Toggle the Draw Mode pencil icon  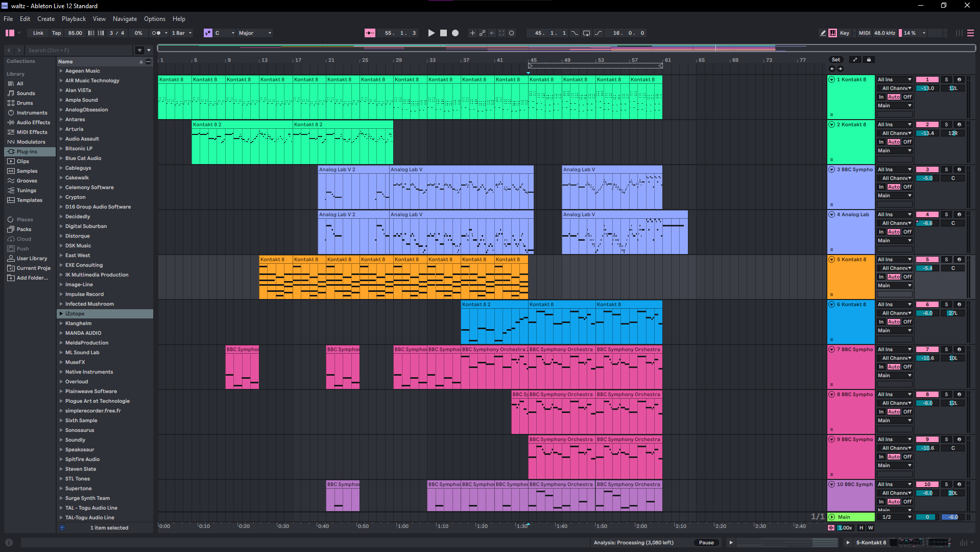[823, 33]
